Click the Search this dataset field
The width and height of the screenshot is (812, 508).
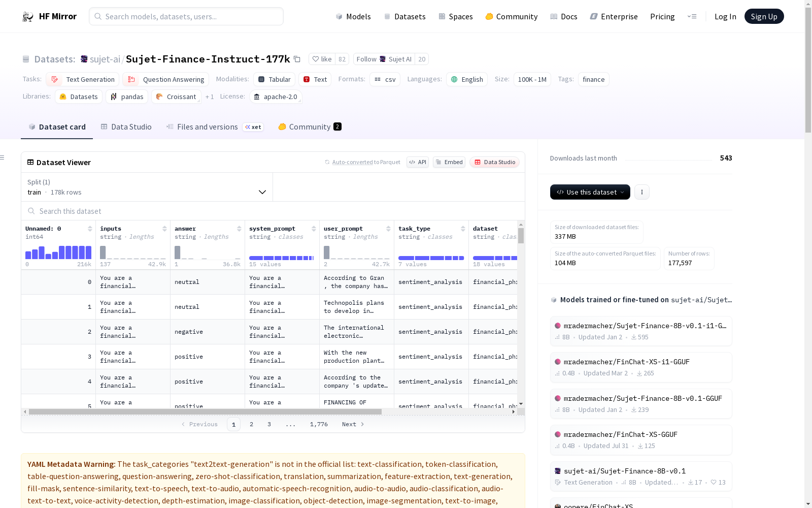(x=273, y=211)
